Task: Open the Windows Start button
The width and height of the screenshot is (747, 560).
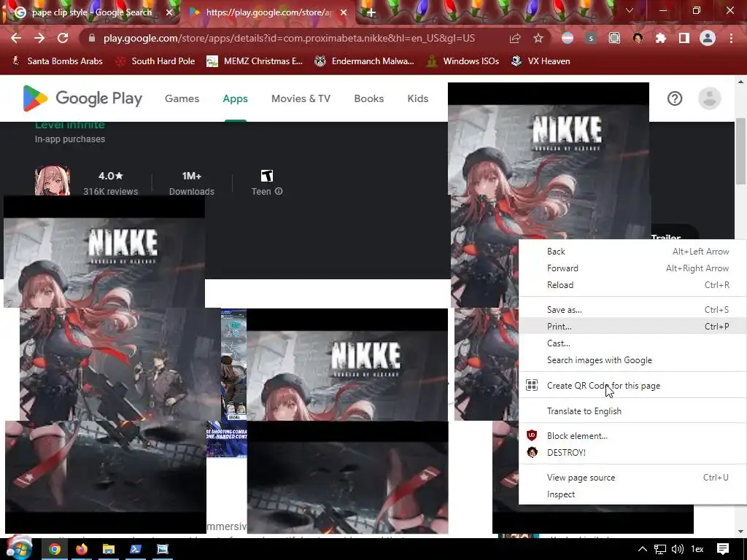Action: [x=18, y=548]
